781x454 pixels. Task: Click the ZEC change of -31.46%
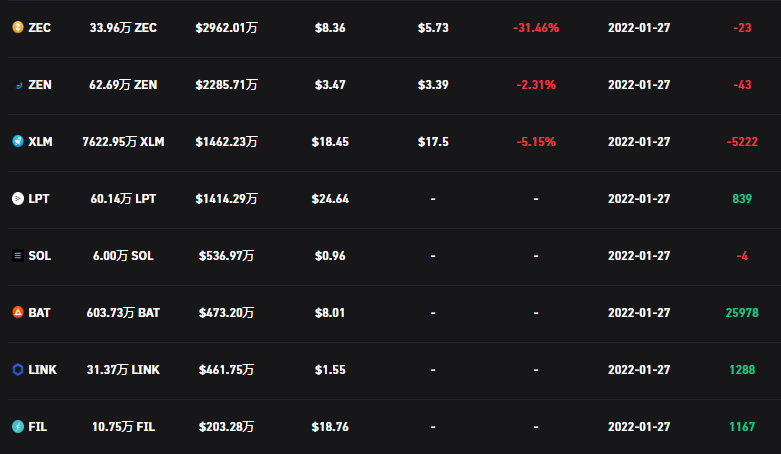coord(535,28)
